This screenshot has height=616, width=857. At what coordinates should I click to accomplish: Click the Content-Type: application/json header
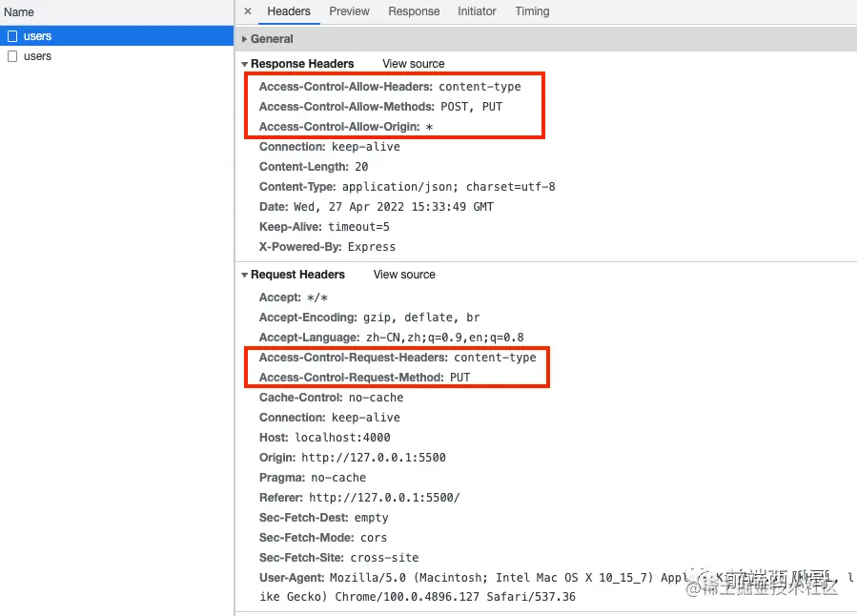(x=407, y=187)
